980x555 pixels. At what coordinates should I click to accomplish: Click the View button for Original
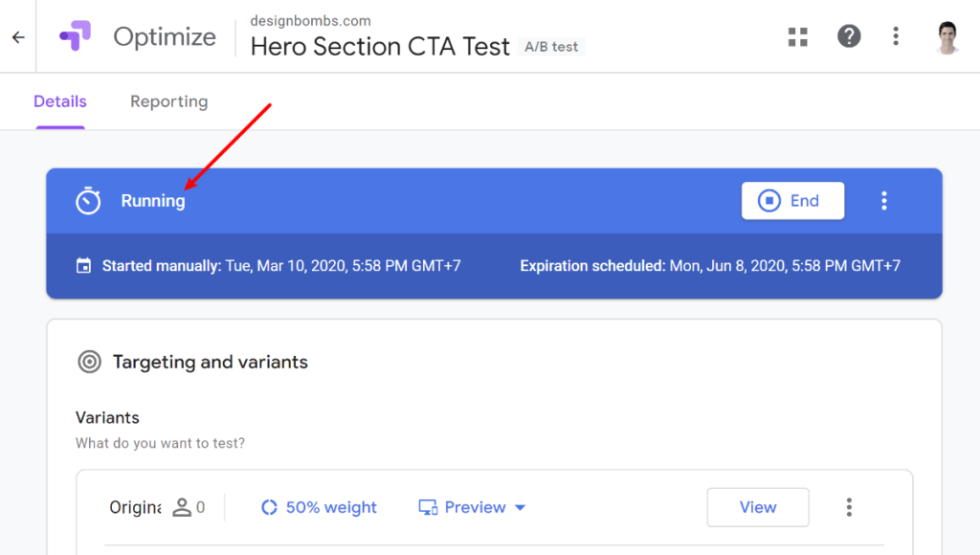coord(758,507)
